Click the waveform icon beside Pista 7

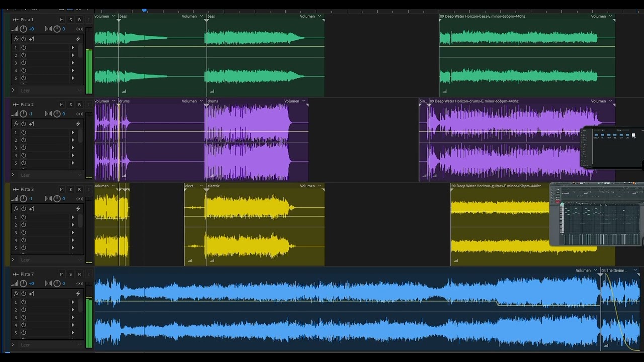(x=16, y=275)
